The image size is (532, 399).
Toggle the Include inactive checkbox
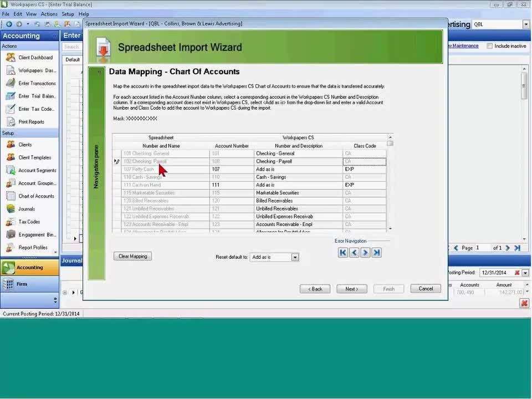tap(489, 46)
